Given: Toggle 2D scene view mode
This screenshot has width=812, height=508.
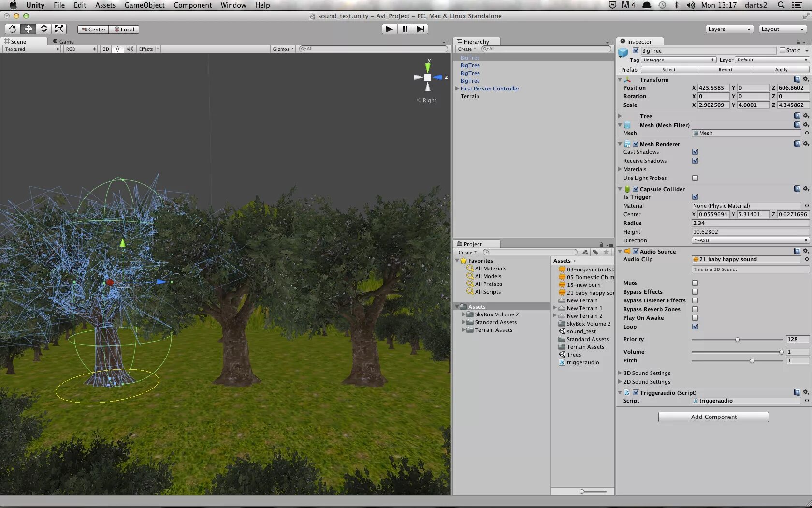Looking at the screenshot, I should (106, 49).
